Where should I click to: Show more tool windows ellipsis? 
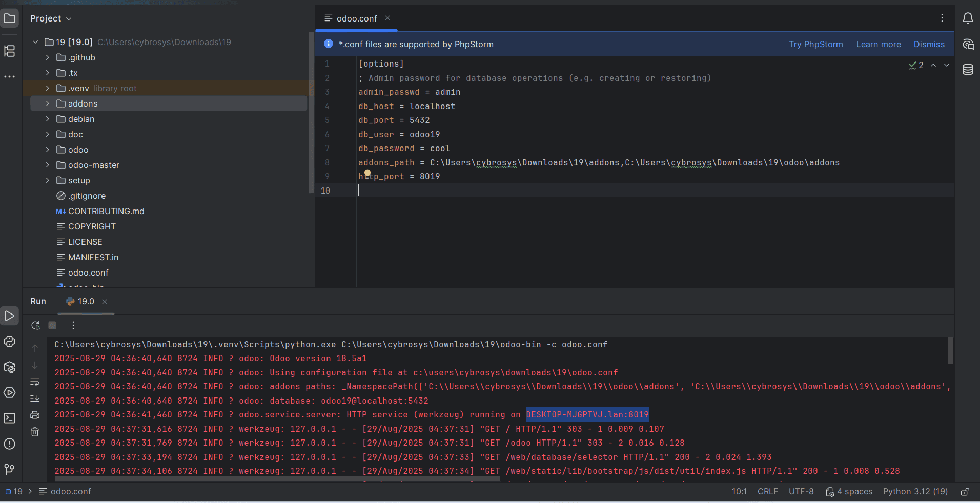point(10,76)
